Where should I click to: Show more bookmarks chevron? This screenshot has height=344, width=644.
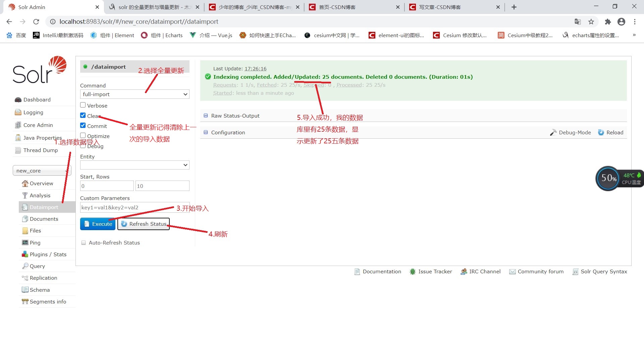[634, 35]
